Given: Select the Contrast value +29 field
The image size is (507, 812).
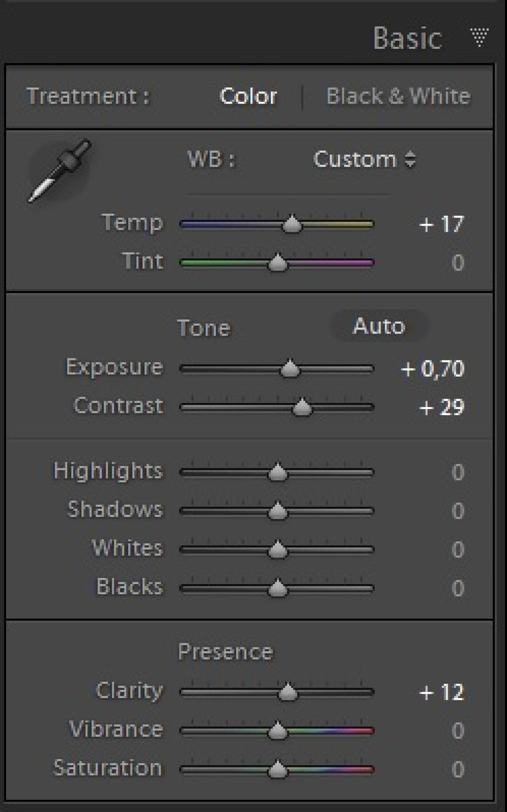Looking at the screenshot, I should (x=442, y=407).
